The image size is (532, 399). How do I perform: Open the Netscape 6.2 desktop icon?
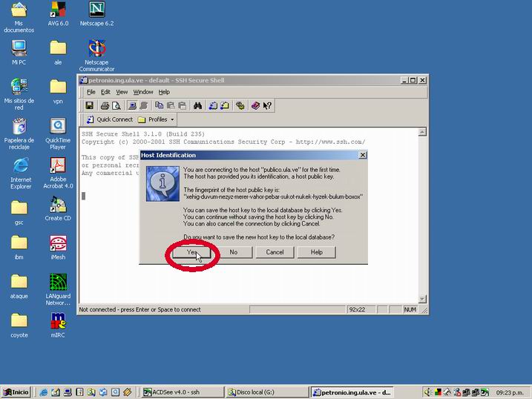(x=96, y=13)
